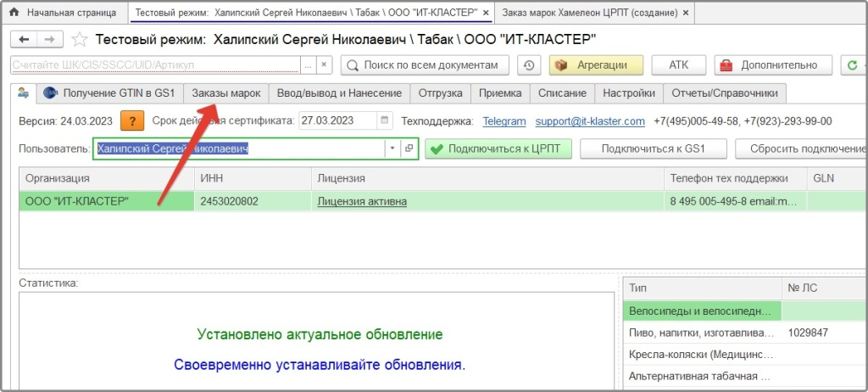Click the АТК button
Viewport: 868px width, 392px height.
pyautogui.click(x=678, y=64)
